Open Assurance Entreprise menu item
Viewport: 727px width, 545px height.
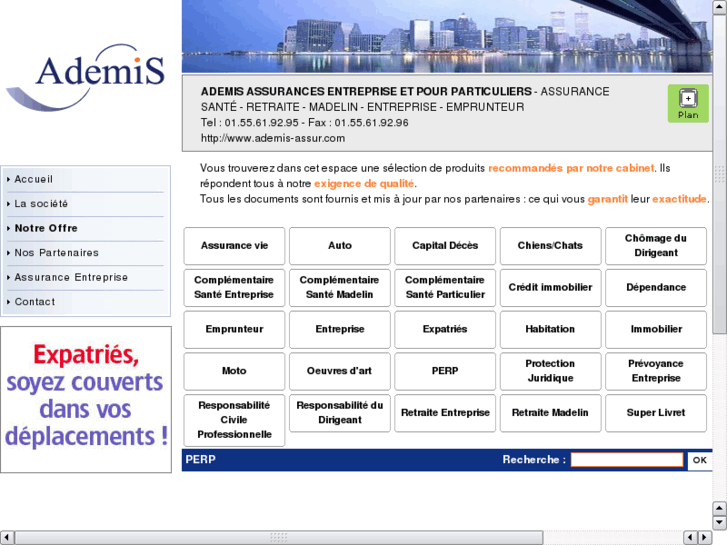[x=71, y=277]
